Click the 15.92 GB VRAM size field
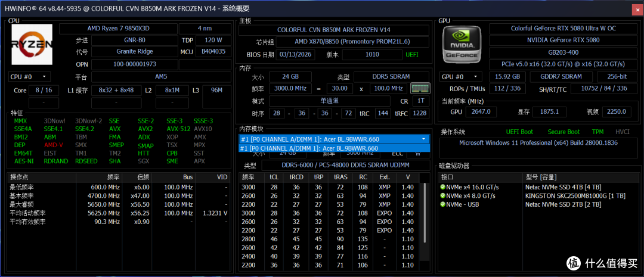The width and height of the screenshot is (644, 277). pyautogui.click(x=507, y=77)
